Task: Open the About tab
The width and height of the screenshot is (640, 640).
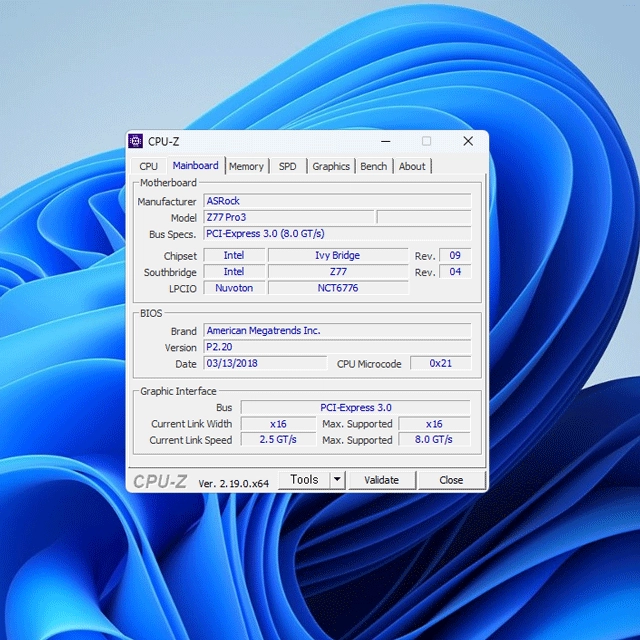Action: point(412,166)
